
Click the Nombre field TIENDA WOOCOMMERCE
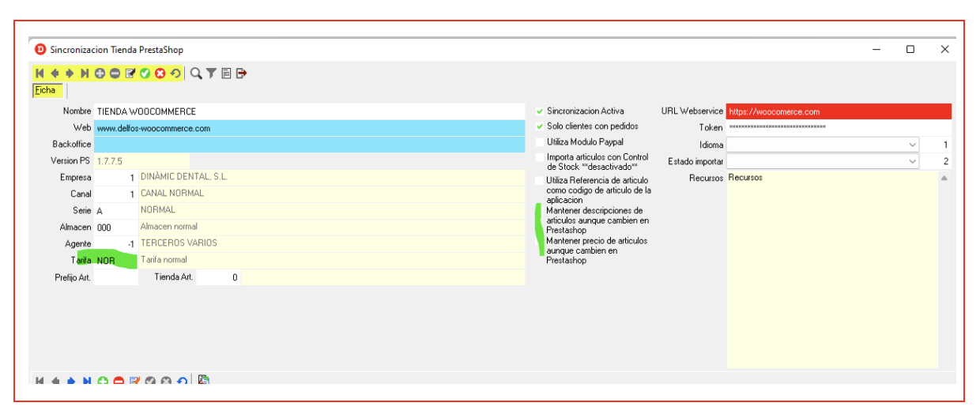pyautogui.click(x=309, y=111)
